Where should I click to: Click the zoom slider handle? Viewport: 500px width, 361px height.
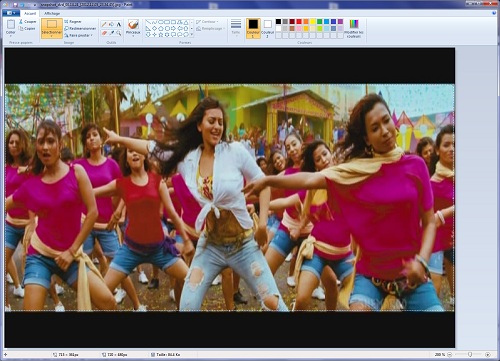point(469,355)
